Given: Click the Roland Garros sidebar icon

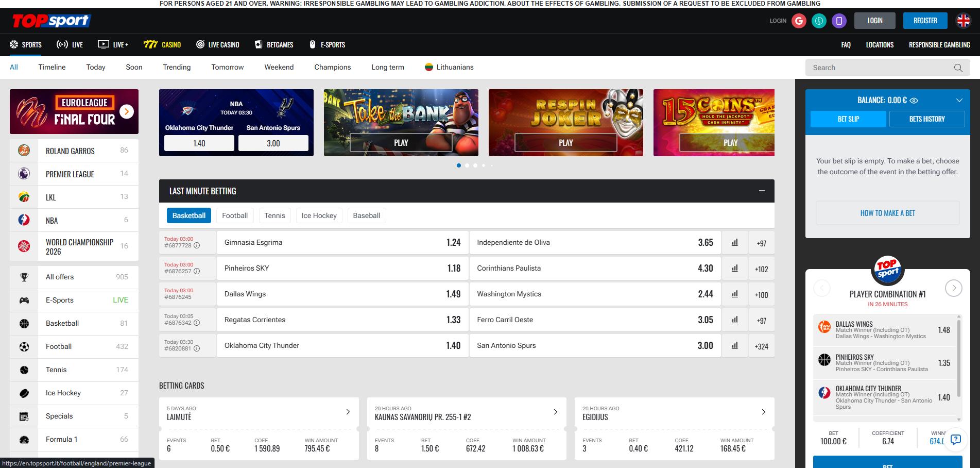Looking at the screenshot, I should coord(24,151).
